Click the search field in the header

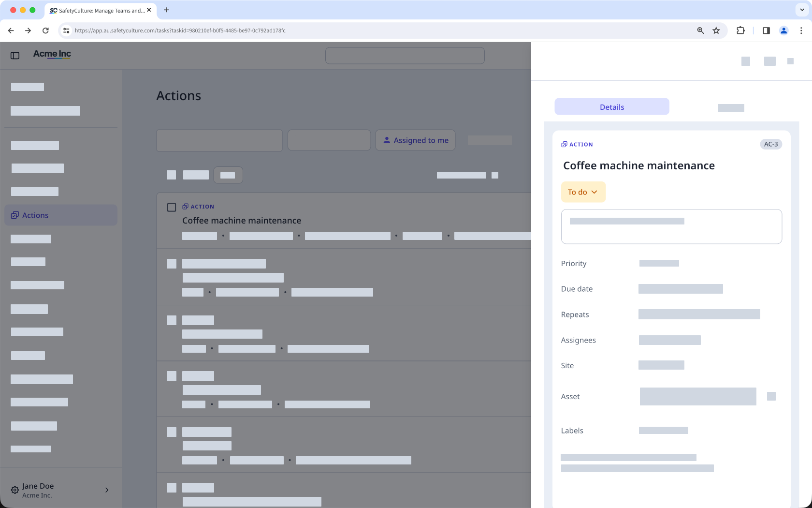(405, 56)
